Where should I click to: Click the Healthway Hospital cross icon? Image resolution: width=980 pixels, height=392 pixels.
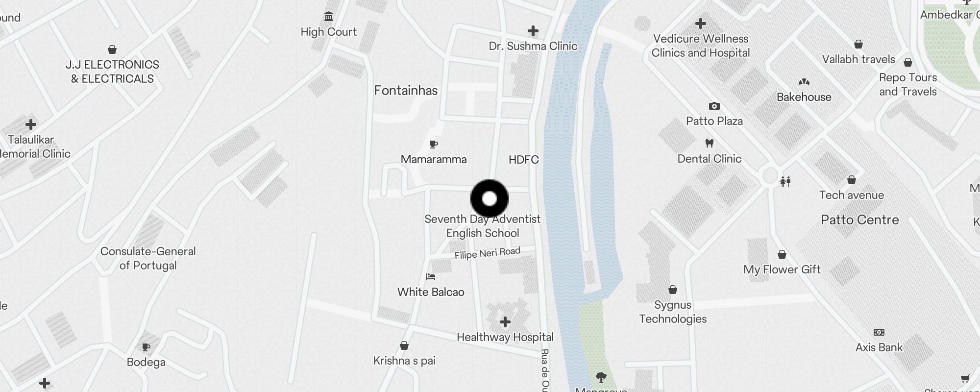[505, 322]
